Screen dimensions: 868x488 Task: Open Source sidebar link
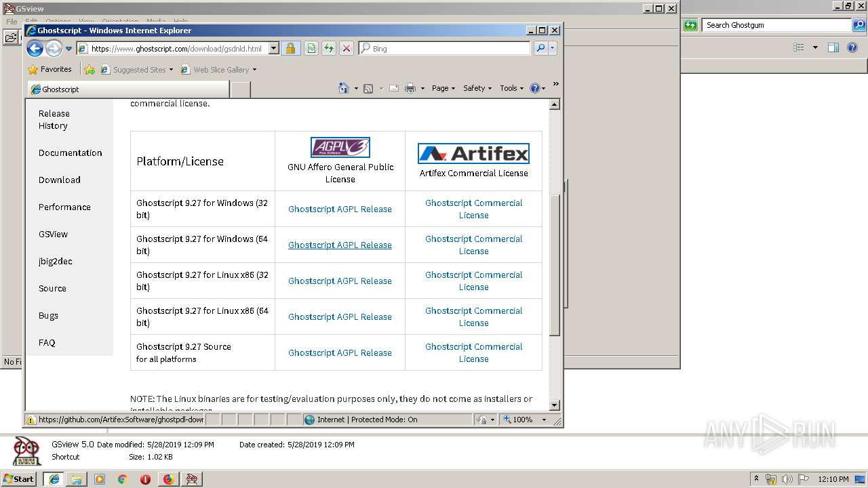52,288
